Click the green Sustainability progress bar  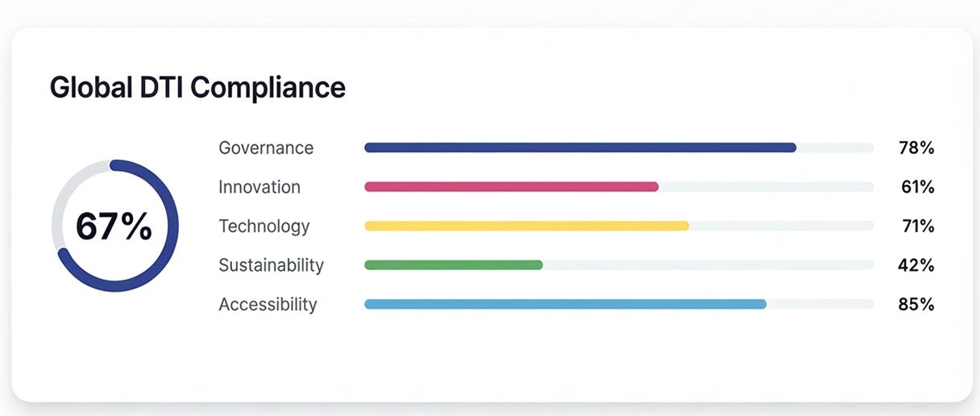coord(453,264)
